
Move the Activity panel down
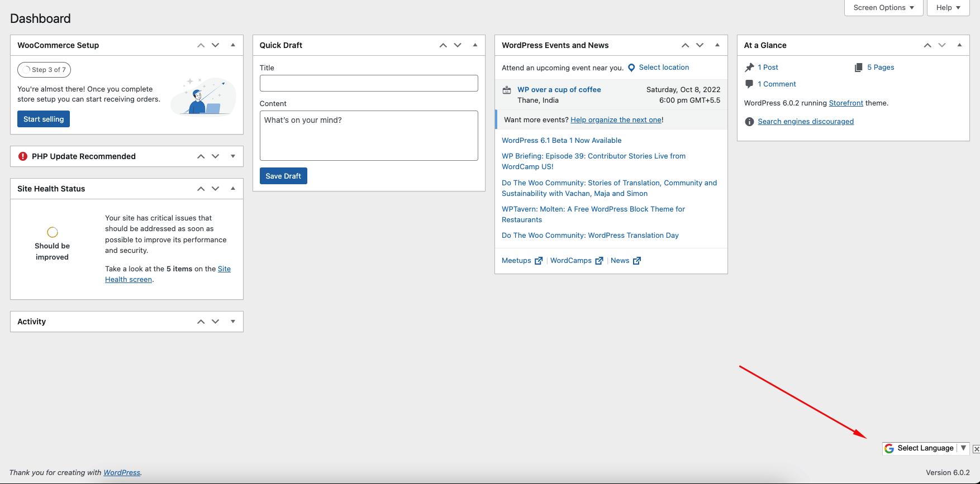(x=215, y=322)
